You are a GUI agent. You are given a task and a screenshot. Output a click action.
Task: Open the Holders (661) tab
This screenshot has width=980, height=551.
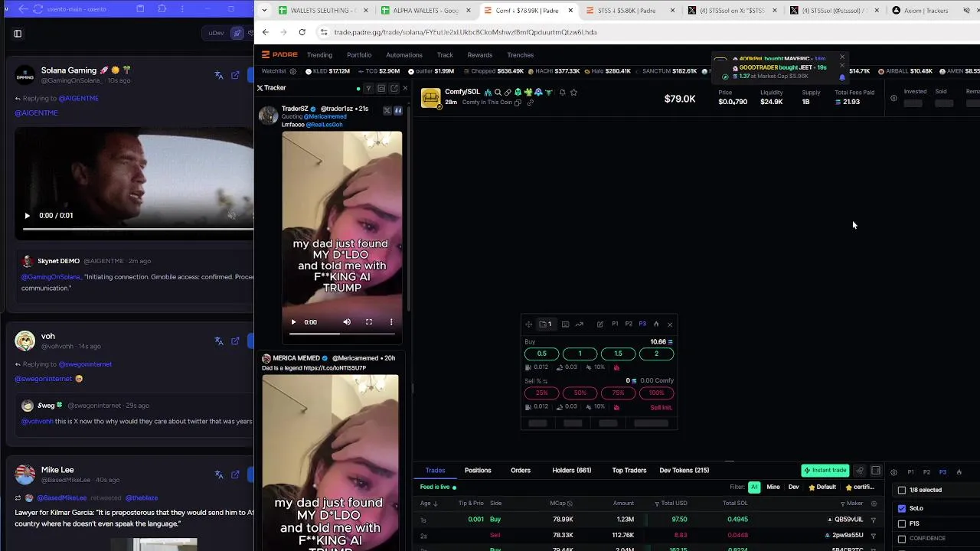[x=572, y=470]
